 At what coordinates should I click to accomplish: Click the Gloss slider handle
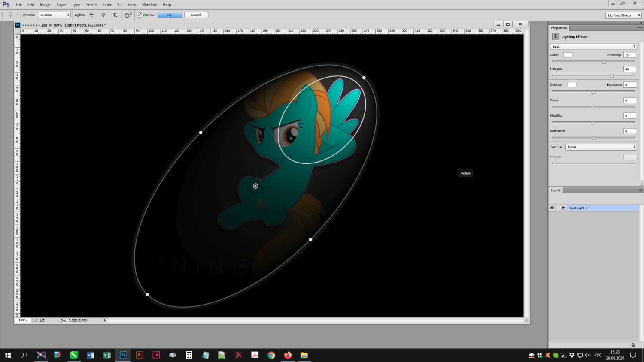[x=593, y=107]
